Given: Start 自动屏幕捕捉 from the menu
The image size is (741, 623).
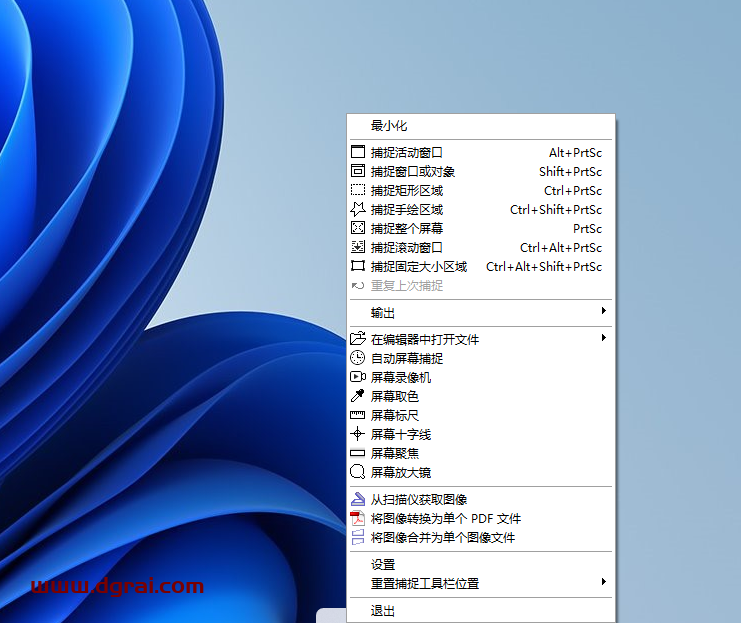Looking at the screenshot, I should point(481,358).
